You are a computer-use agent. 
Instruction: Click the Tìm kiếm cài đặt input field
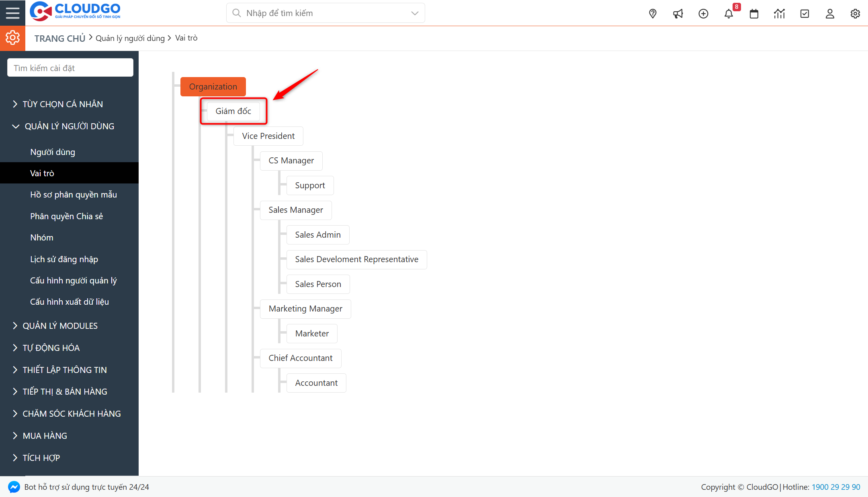70,67
